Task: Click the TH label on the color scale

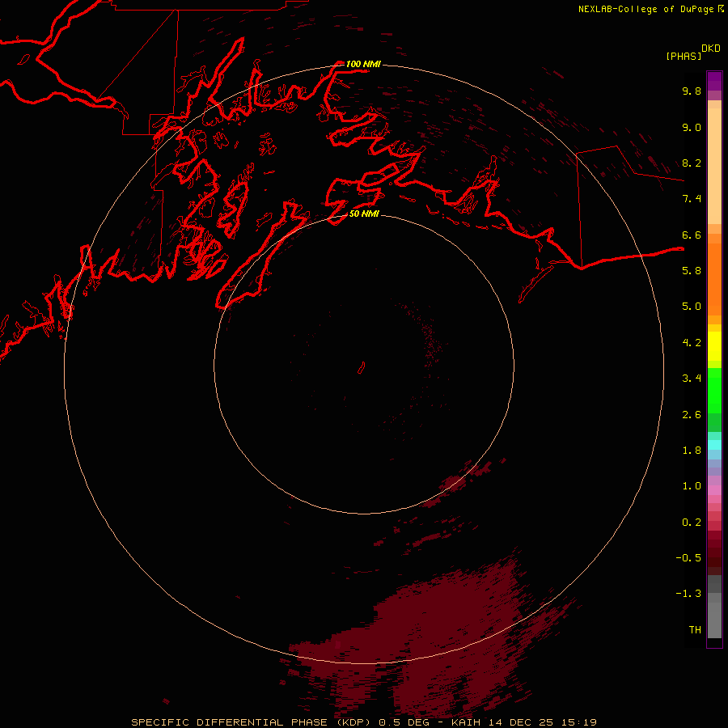Action: click(695, 630)
